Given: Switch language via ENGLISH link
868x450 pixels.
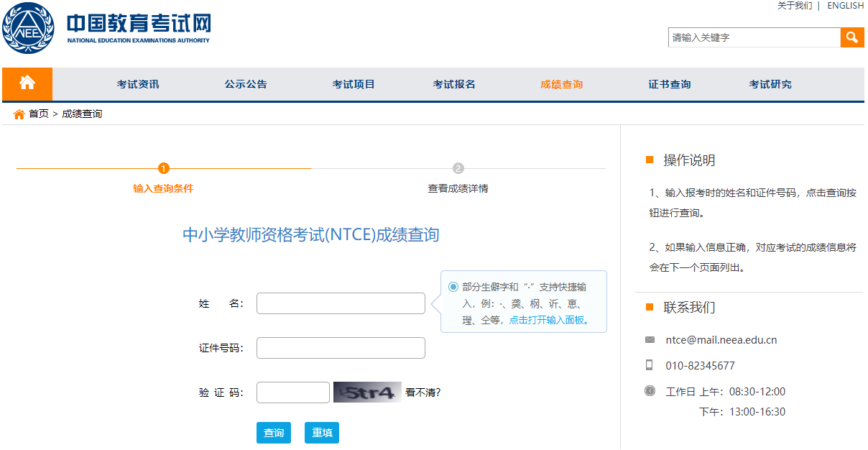Looking at the screenshot, I should coord(845,6).
